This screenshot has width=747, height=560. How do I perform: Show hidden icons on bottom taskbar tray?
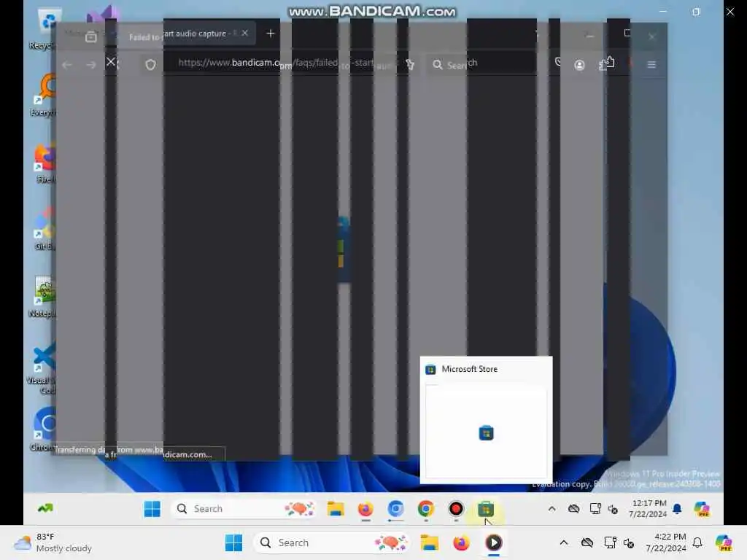[x=564, y=542]
